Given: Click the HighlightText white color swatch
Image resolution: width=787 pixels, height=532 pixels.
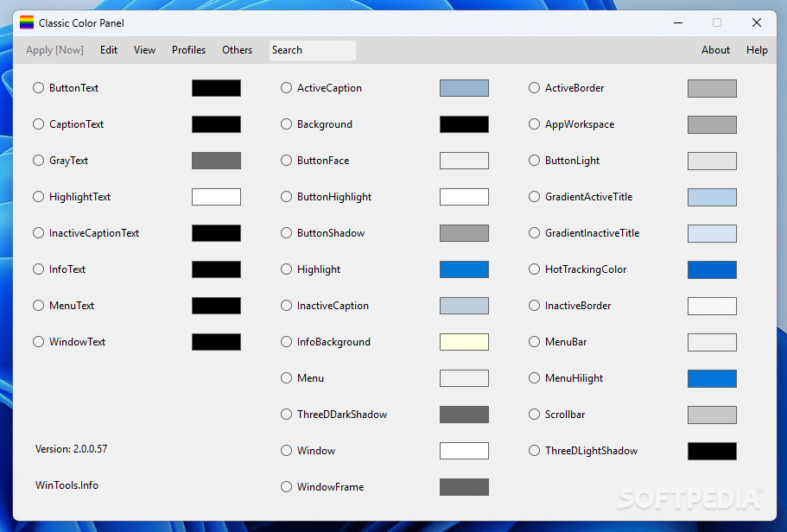Looking at the screenshot, I should pos(216,197).
